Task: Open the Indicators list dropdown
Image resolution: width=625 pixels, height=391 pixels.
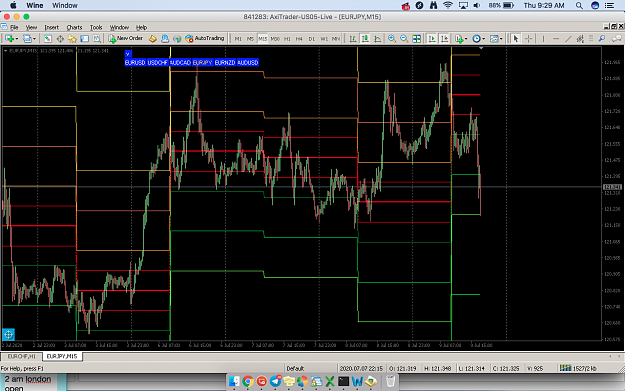Action: 461,39
